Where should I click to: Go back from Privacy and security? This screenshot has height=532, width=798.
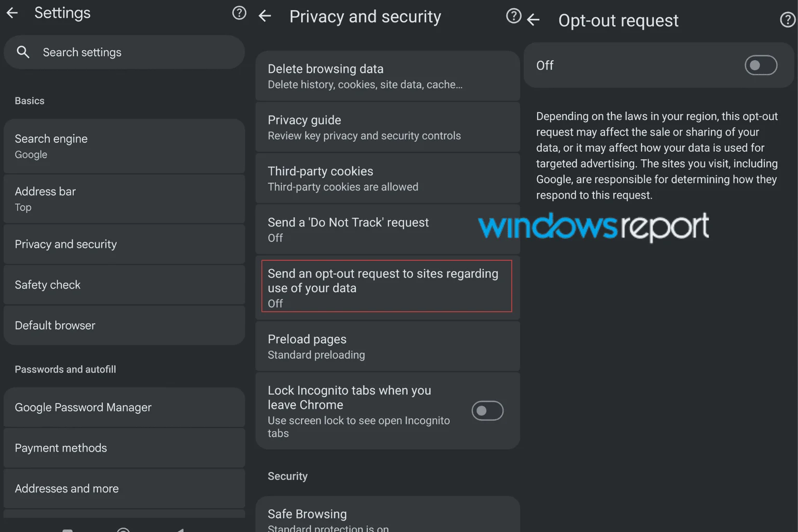(265, 16)
